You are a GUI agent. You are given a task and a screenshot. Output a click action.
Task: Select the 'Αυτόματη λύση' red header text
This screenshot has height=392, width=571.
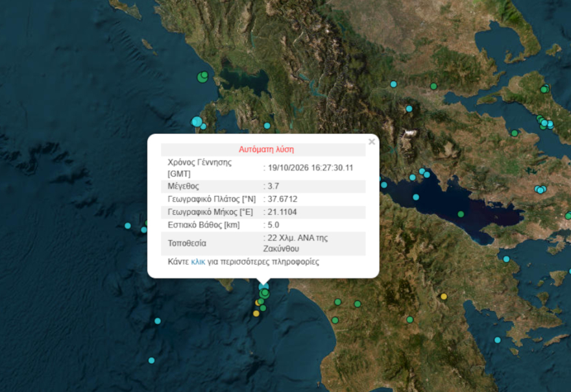(x=266, y=149)
